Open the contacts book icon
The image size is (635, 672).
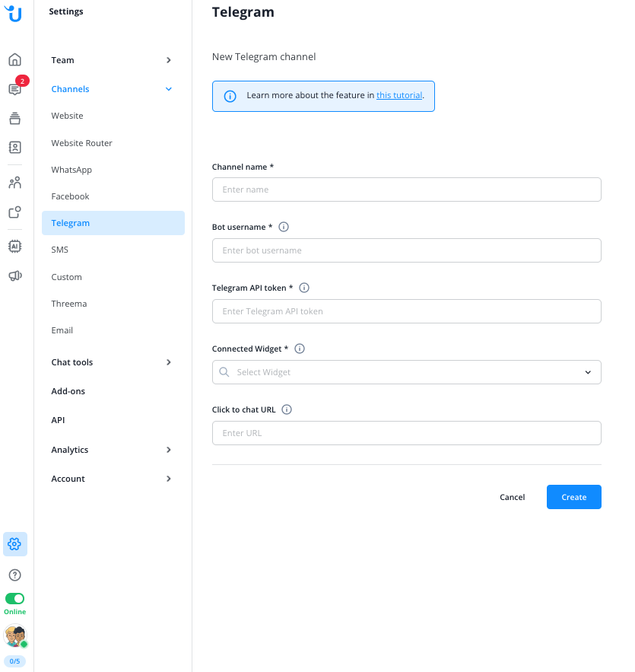coord(15,148)
